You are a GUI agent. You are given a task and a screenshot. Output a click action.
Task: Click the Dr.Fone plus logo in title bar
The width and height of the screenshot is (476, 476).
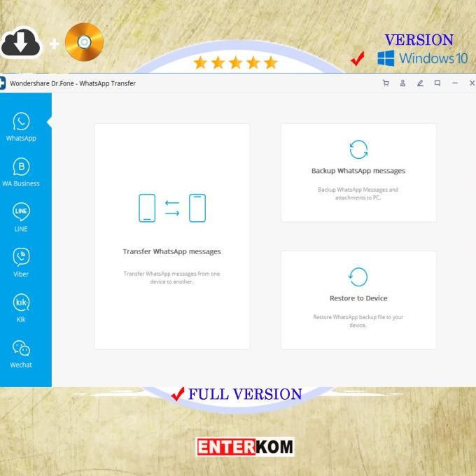(2, 83)
